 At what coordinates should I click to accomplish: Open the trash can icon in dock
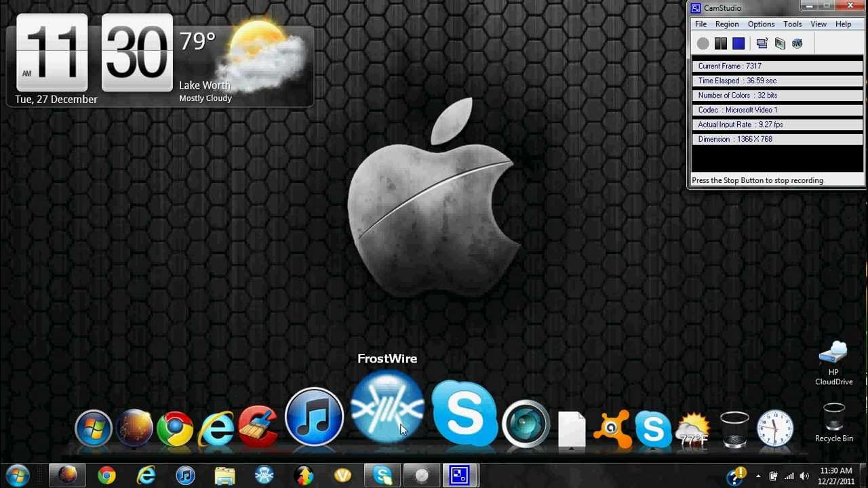click(734, 429)
